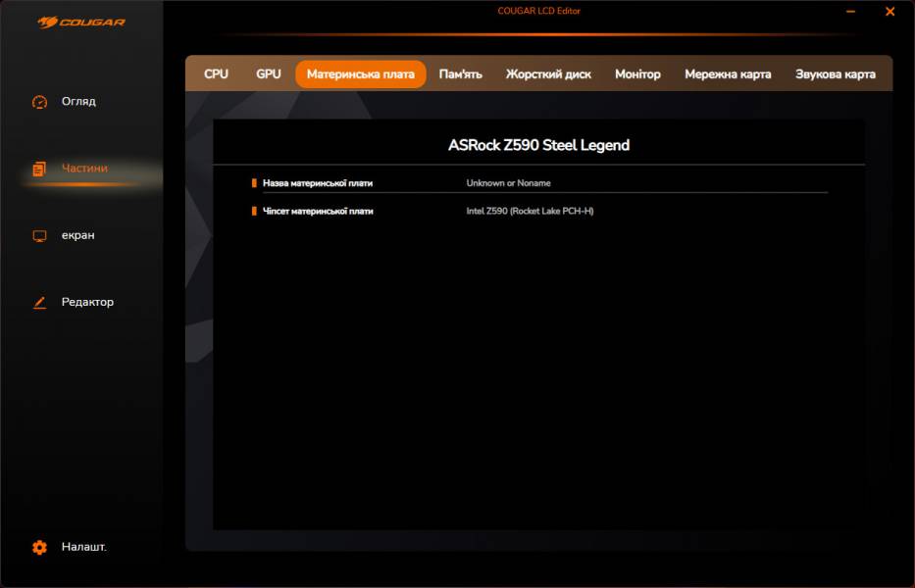Image resolution: width=915 pixels, height=588 pixels.
Task: Click the Назва материнської плати row label
Action: 317,183
